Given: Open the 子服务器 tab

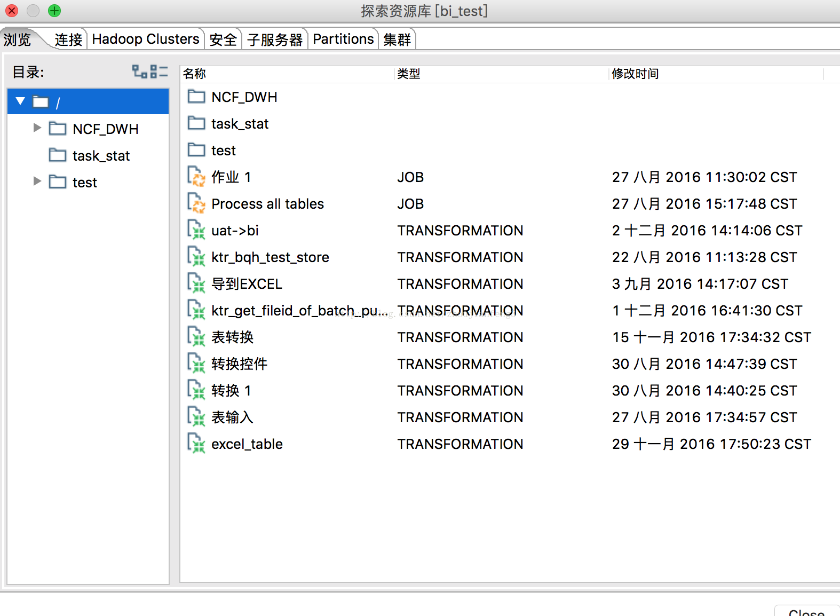Looking at the screenshot, I should 275,40.
